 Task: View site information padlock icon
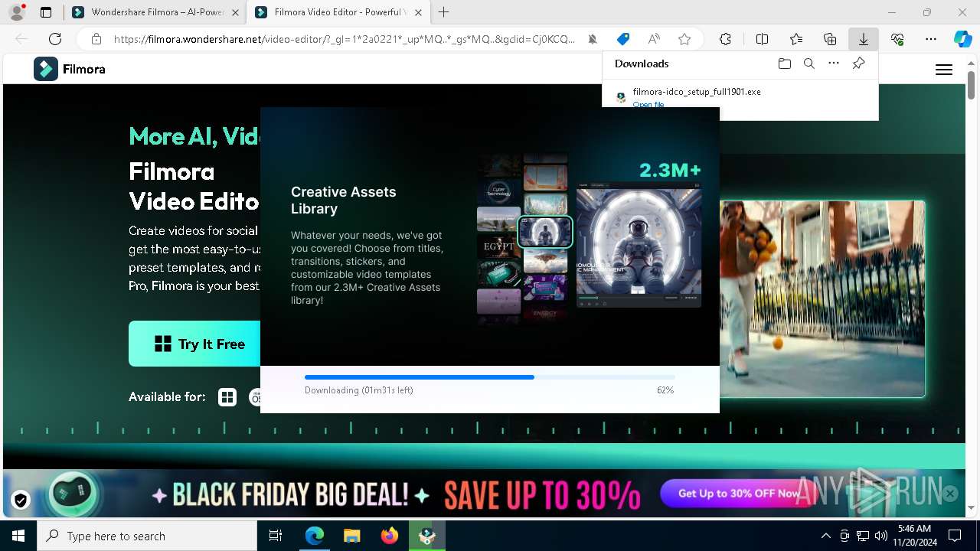pyautogui.click(x=96, y=39)
